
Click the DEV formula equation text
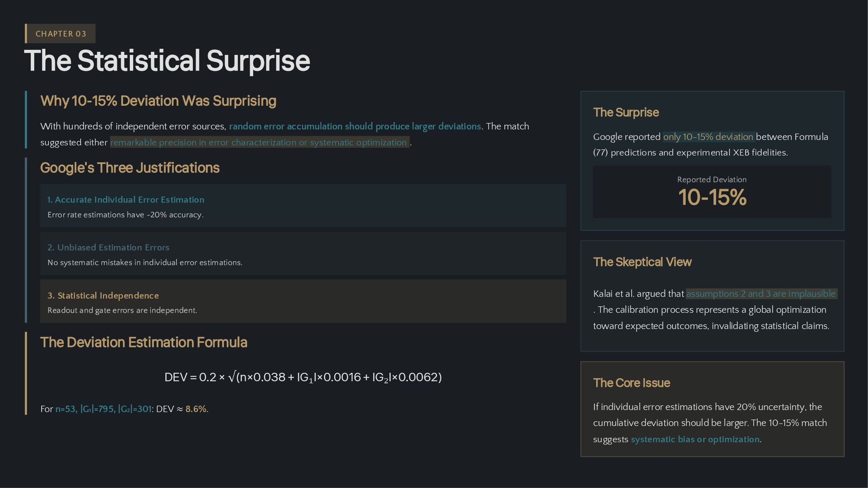coord(303,377)
